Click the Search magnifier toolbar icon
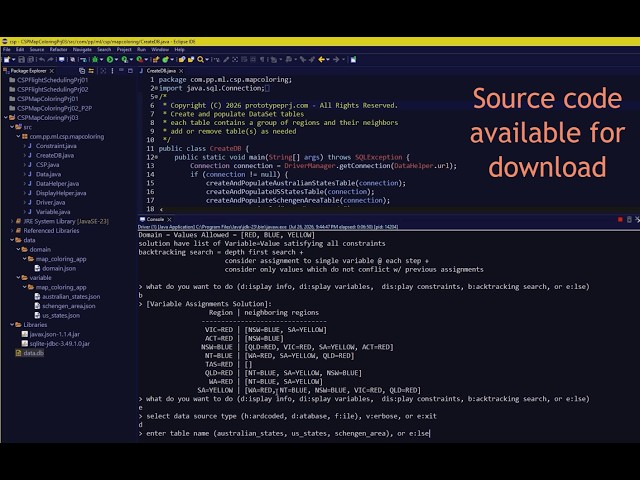This screenshot has width=640, height=480. (x=200, y=60)
